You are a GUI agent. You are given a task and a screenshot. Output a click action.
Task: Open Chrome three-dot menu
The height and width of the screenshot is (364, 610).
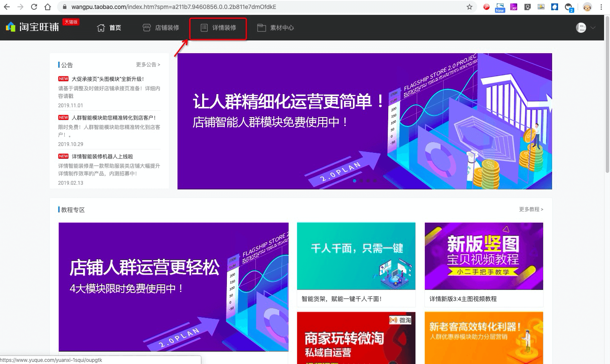click(601, 7)
